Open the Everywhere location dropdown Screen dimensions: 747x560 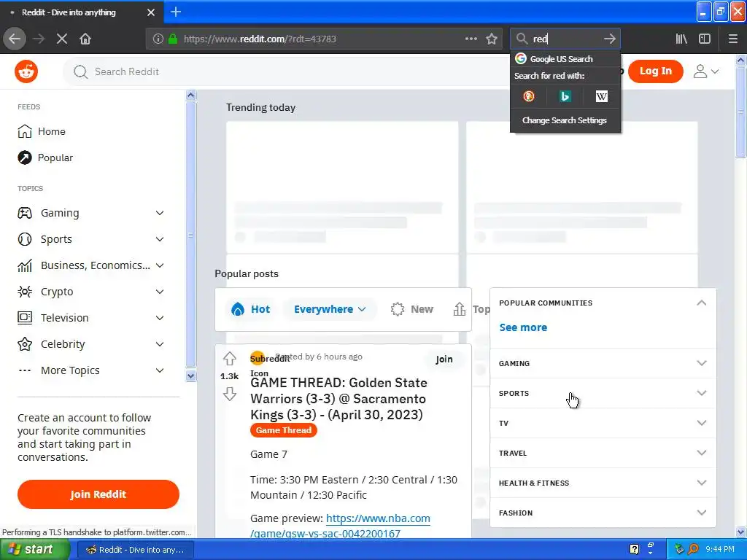point(330,309)
